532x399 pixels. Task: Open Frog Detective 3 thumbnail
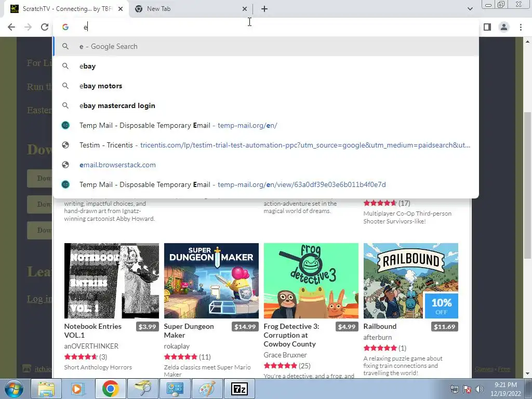click(311, 281)
